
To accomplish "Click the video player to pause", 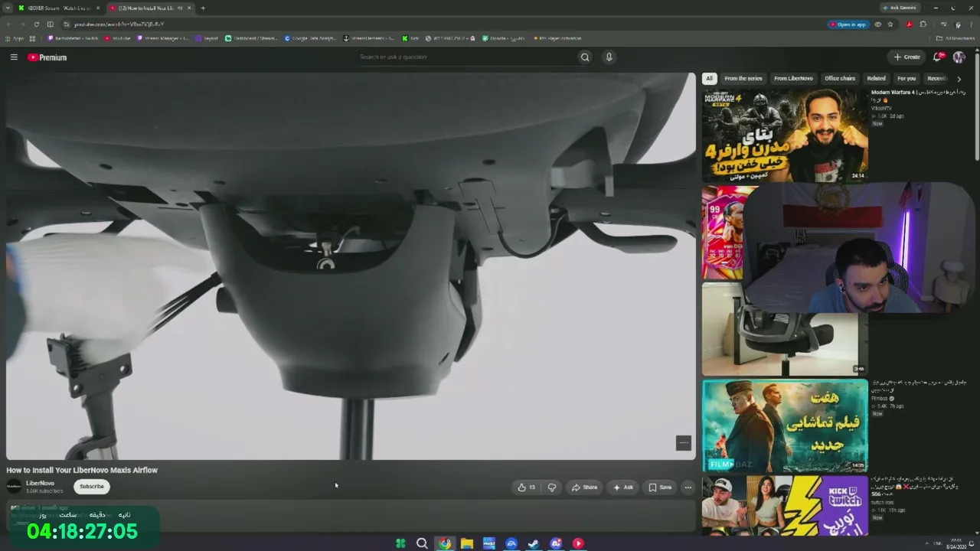I will point(351,266).
